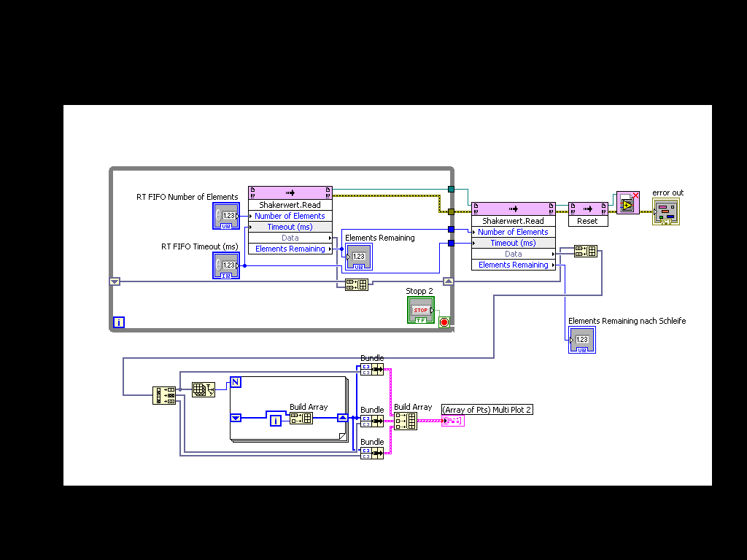Select the Reset property node
This screenshot has height=560, width=747.
pyautogui.click(x=588, y=214)
